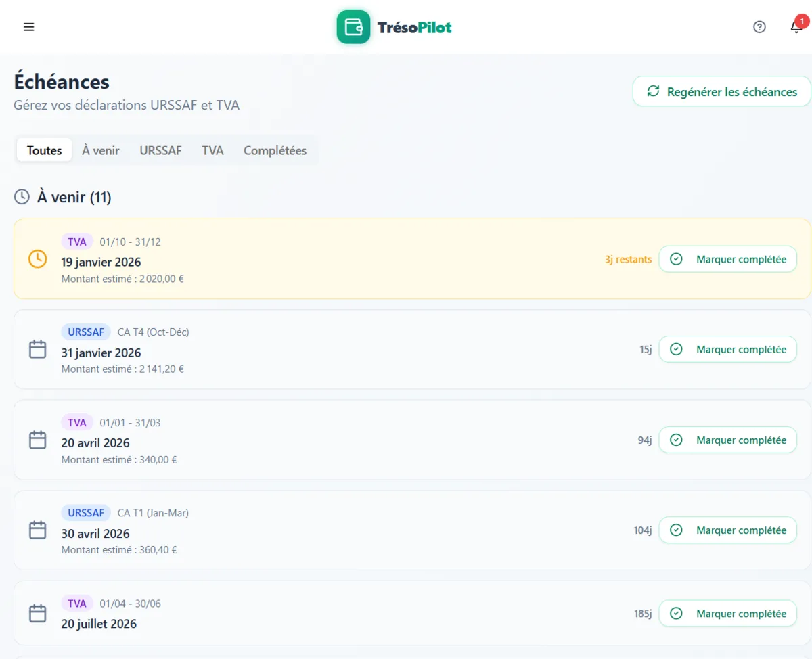
Task: Click the TrésoPilot wallet logo icon
Action: pos(353,27)
